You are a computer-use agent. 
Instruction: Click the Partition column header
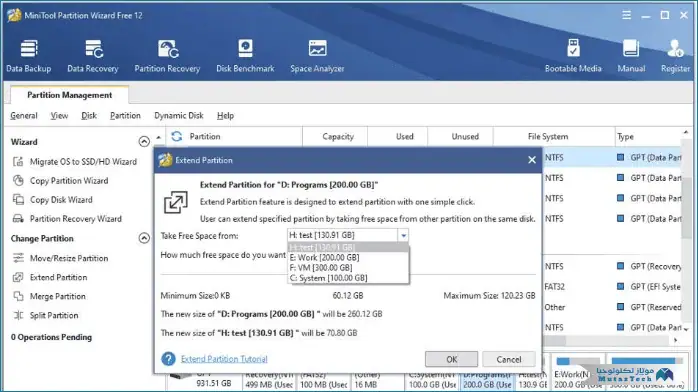pos(234,137)
